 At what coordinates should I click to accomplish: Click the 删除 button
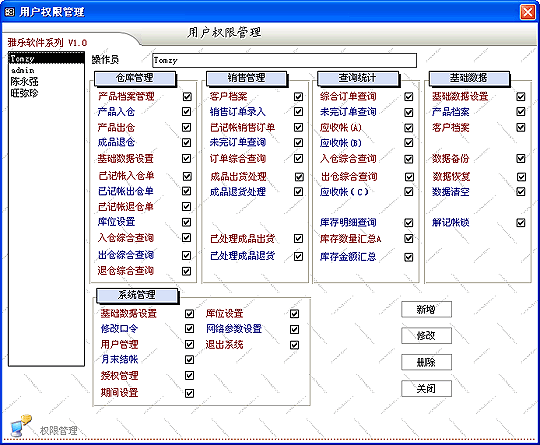[x=426, y=362]
